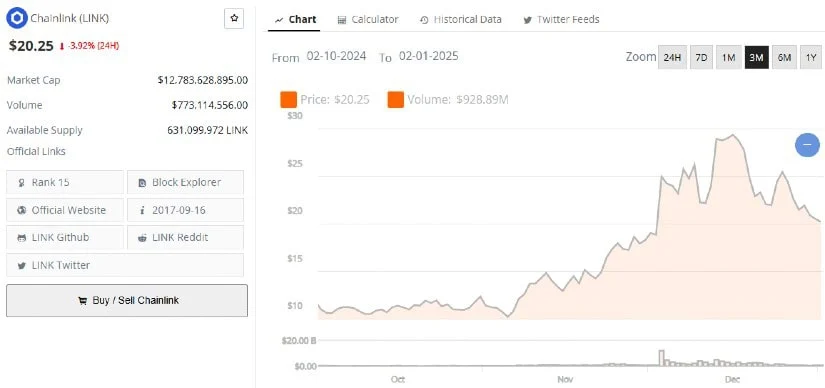Set chart zoom to 7D

pos(701,57)
